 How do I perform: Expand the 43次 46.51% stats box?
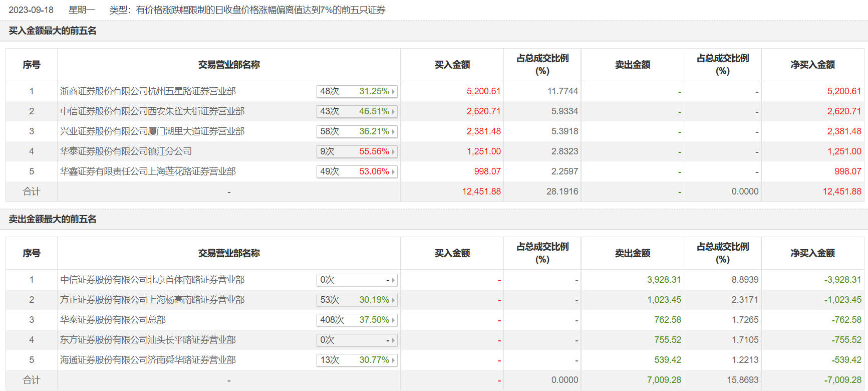pyautogui.click(x=357, y=111)
